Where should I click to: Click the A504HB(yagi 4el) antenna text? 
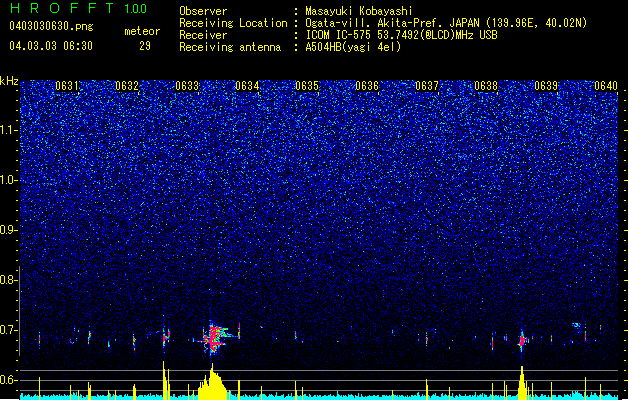click(353, 47)
